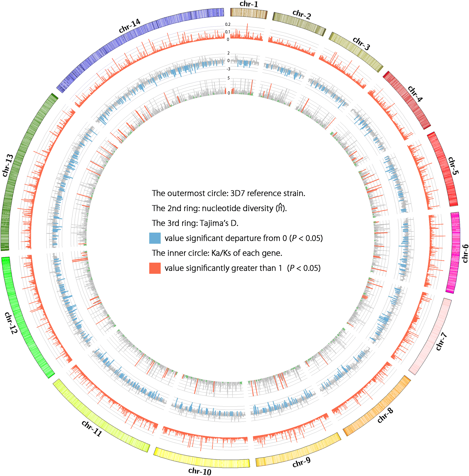Click the text 'The outermost circle: 3D7 reference strain.'
This screenshot has height=476, width=469.
coord(228,193)
